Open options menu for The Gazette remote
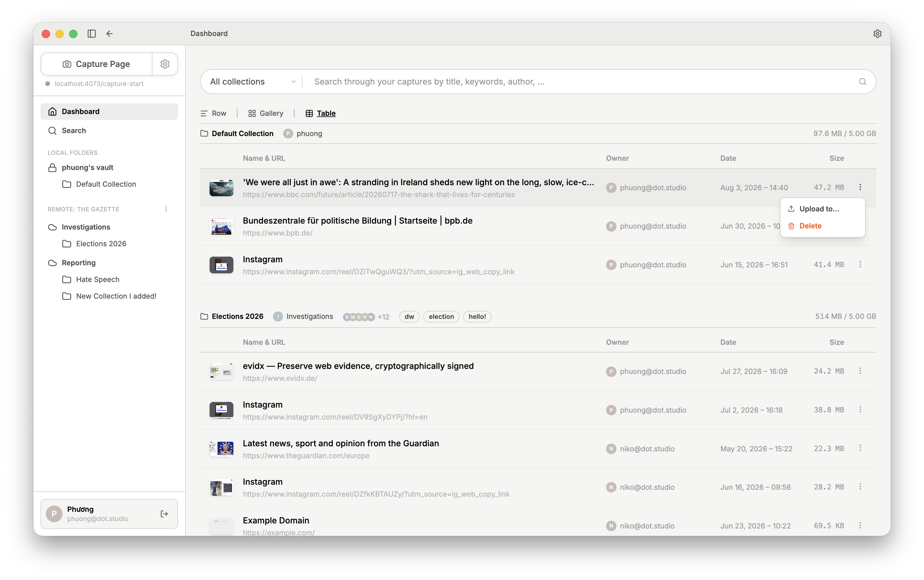Viewport: 924px width, 580px height. pos(166,209)
